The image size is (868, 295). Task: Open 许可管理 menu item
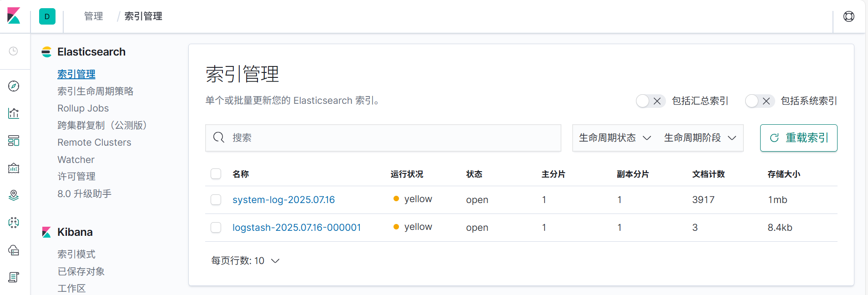(76, 176)
